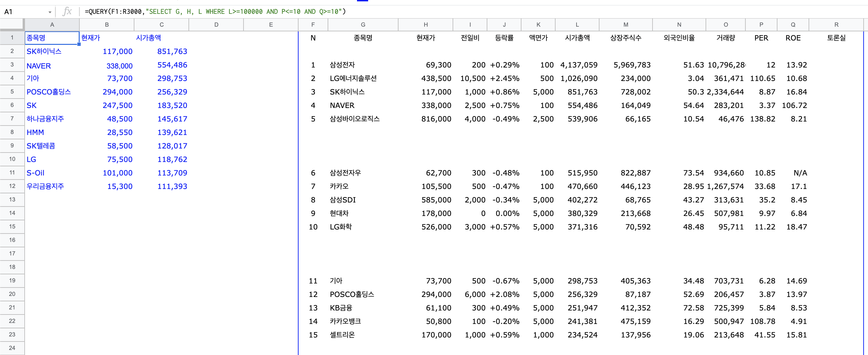This screenshot has height=355, width=868.
Task: Click the 셀트리온 cell
Action: coord(363,335)
